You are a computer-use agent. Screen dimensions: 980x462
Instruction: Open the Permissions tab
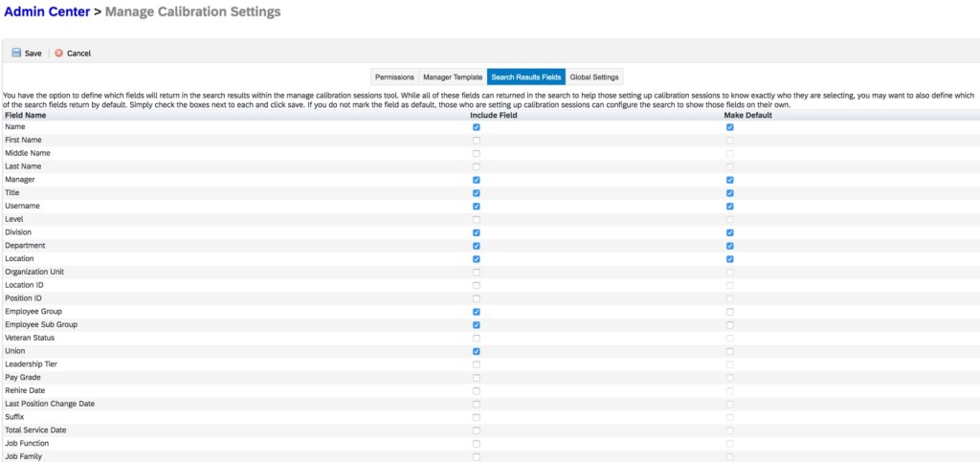[x=394, y=77]
